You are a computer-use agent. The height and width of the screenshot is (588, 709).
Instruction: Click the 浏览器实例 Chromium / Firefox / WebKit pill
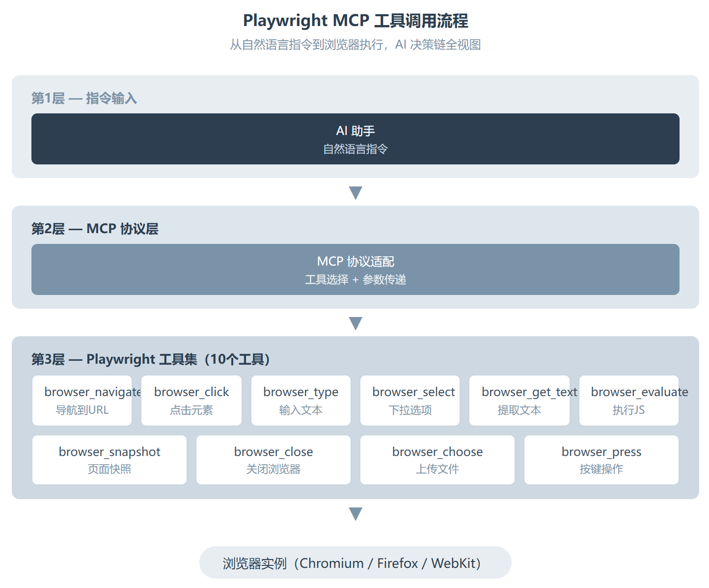tap(355, 562)
